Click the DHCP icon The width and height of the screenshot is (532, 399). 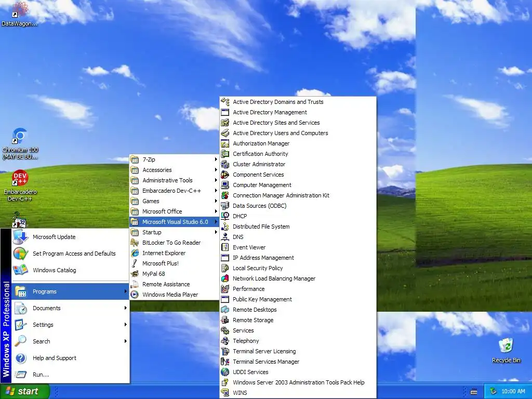tap(225, 216)
